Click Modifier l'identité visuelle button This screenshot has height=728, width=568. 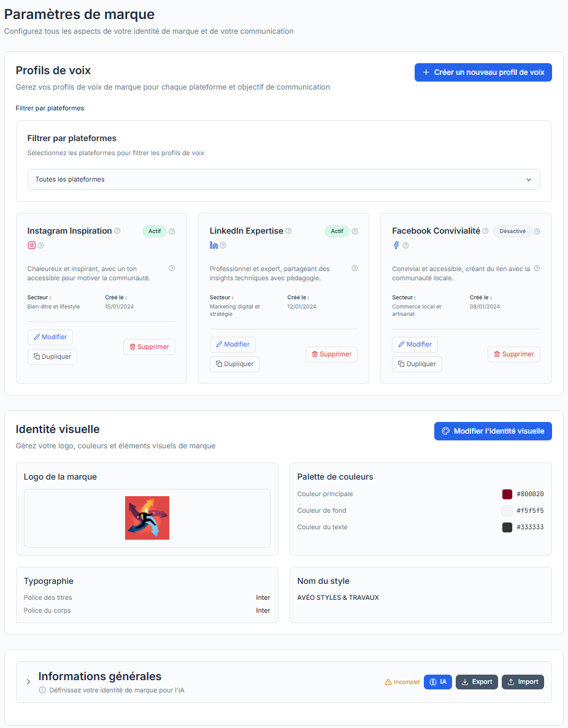pyautogui.click(x=493, y=431)
